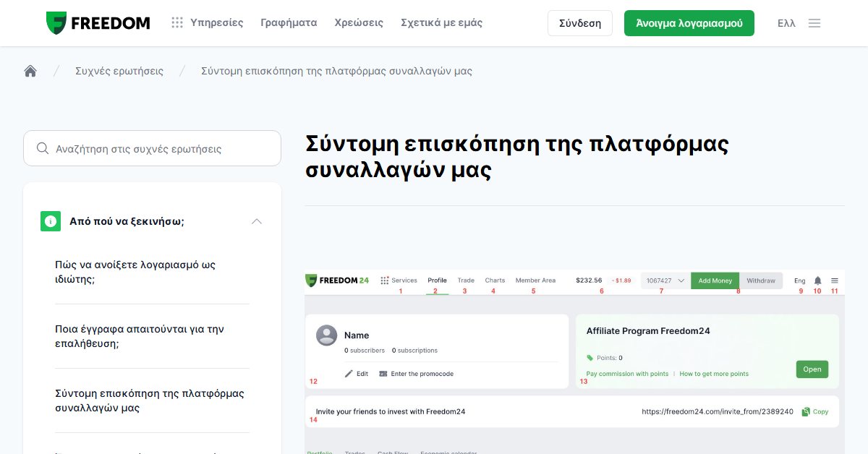Image resolution: width=868 pixels, height=454 pixels.
Task: Open Πώς να ανοίξετε λογαριασμό ως ιδιώτης; article
Action: coord(135,272)
